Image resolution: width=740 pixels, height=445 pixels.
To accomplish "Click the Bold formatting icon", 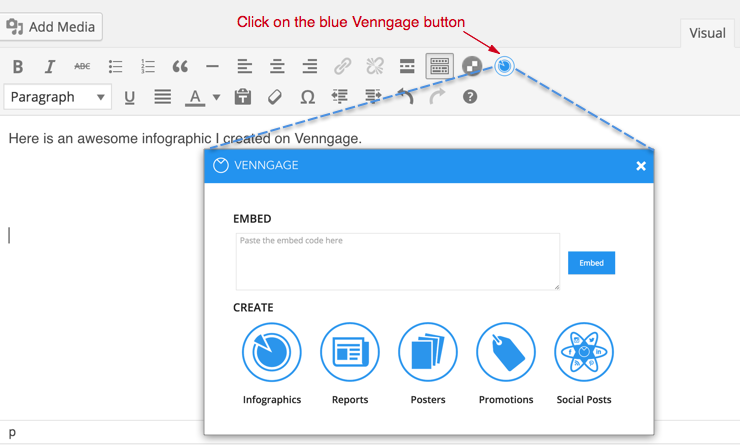I will [x=18, y=67].
